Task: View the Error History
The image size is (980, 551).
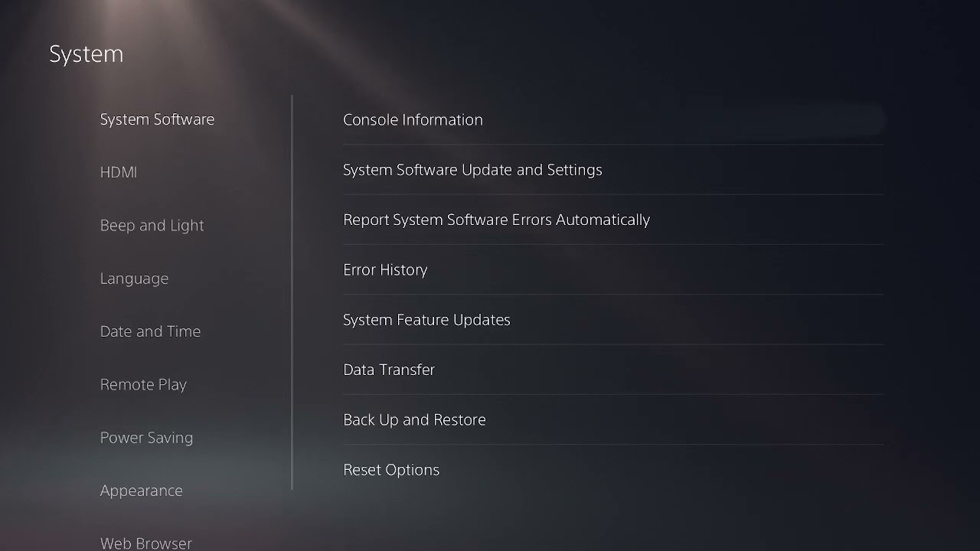Action: click(613, 269)
